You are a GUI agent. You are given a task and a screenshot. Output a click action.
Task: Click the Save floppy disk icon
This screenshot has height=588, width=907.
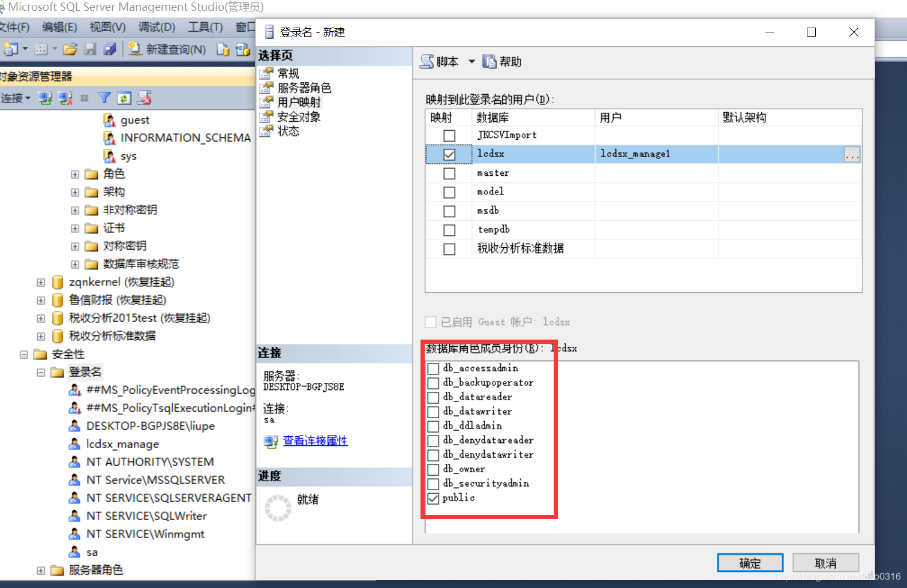[x=90, y=49]
